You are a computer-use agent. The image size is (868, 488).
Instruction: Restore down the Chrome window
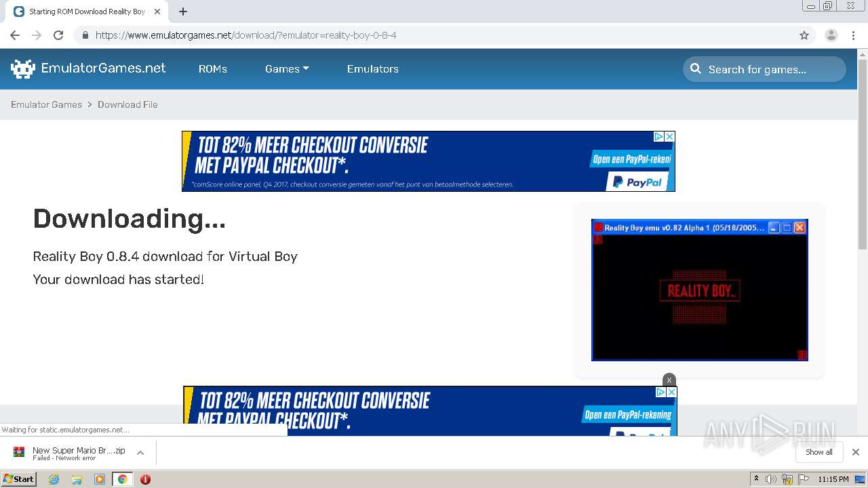click(x=828, y=6)
